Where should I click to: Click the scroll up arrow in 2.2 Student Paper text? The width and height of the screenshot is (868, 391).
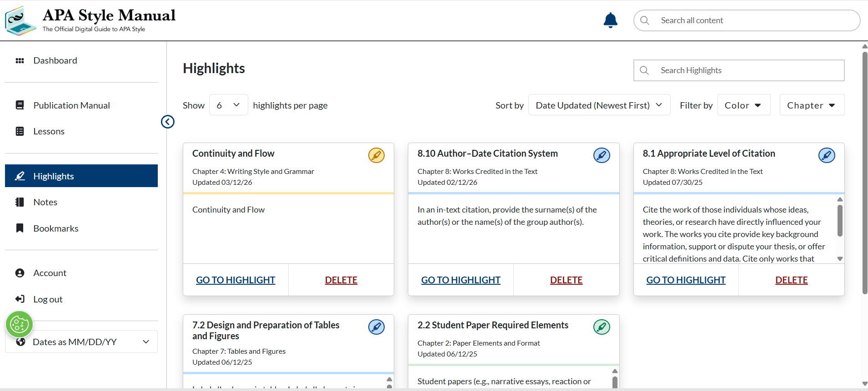(615, 371)
